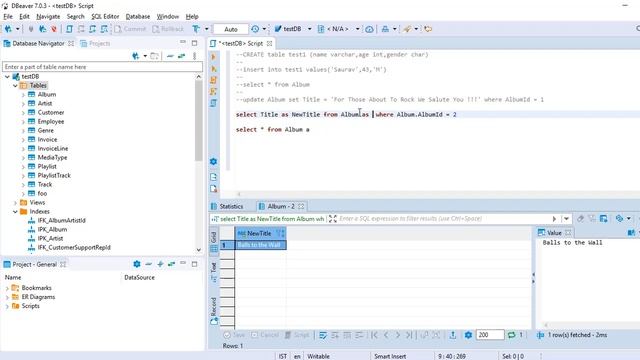Click the editor settings gear in side bar

(213, 162)
